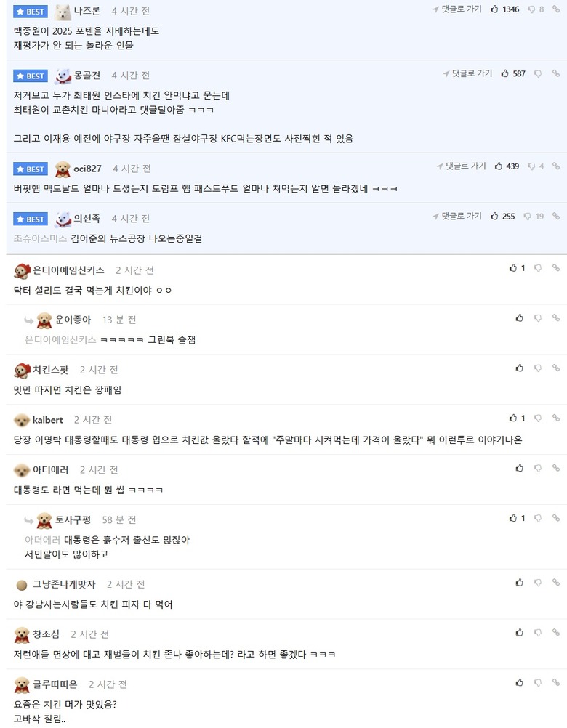
Task: Click thumbs-up on oci827's comment
Action: [499, 166]
